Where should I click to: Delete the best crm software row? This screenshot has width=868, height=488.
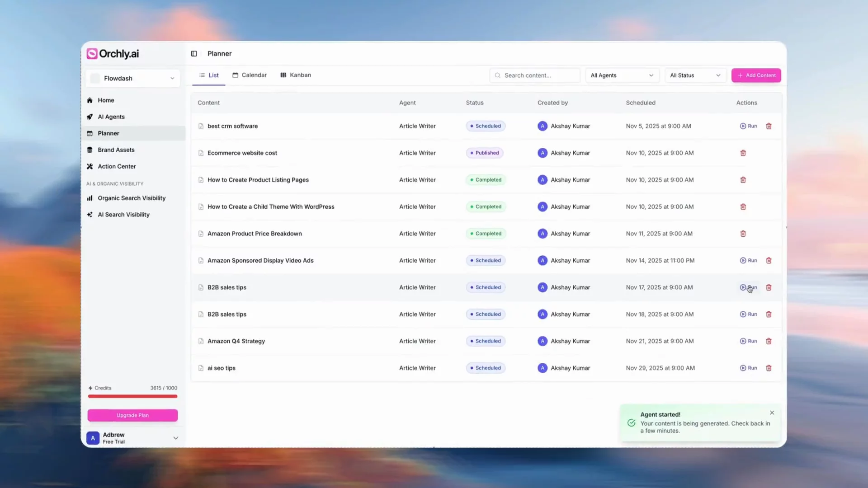click(769, 126)
